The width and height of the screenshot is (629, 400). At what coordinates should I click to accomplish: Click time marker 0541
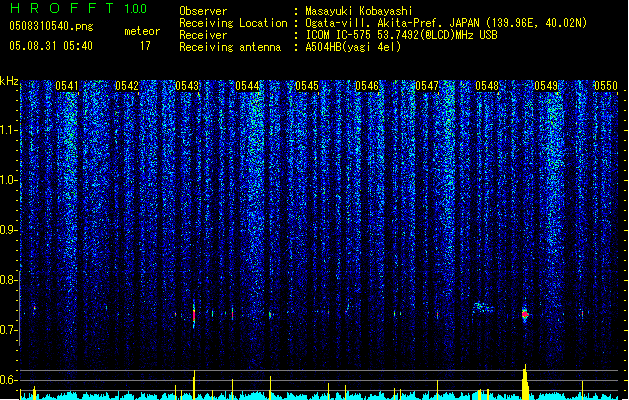click(x=67, y=86)
